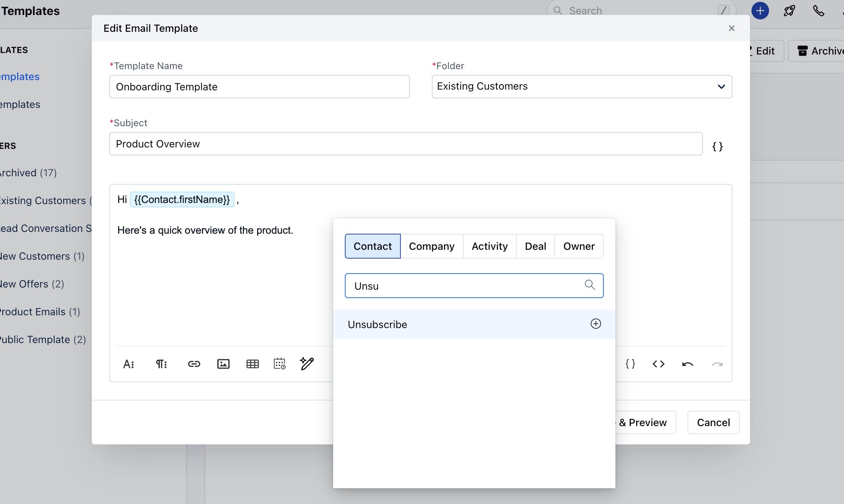Click the Cancel button
The width and height of the screenshot is (844, 504).
pos(713,422)
